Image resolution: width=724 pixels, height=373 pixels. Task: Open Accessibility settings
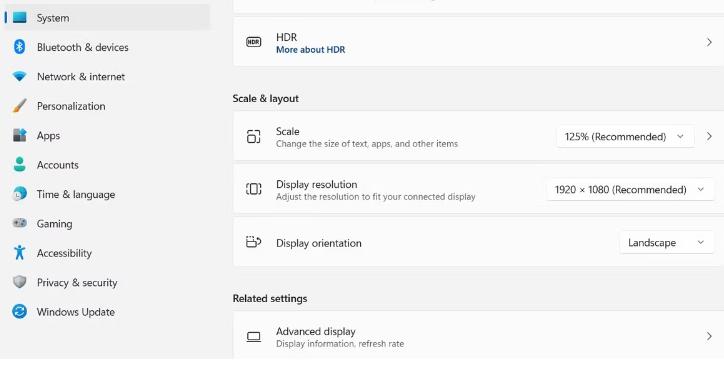coord(106,253)
